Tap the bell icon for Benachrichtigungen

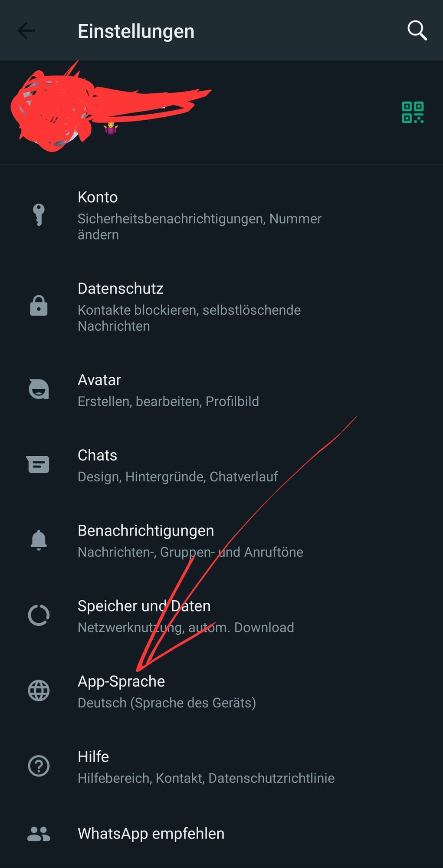[x=39, y=540]
